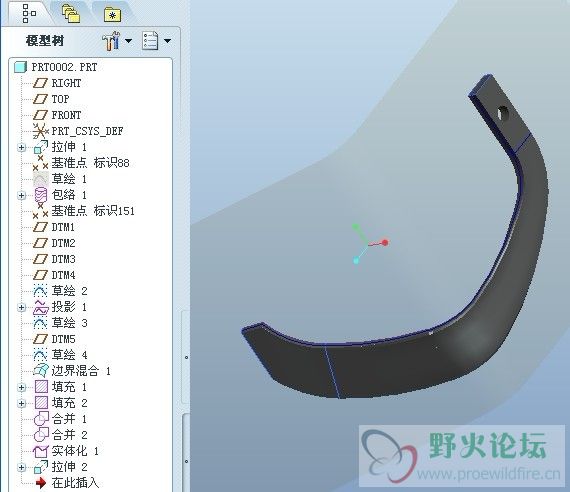Viewport: 570px width, 492px height.
Task: Expand the 包络 1 feature node
Action: click(x=21, y=195)
